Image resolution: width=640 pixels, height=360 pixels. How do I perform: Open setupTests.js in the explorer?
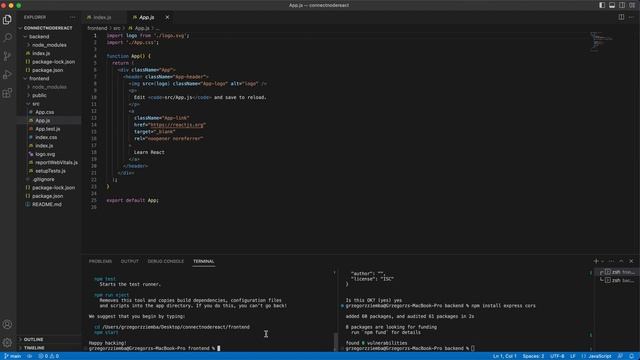point(50,171)
